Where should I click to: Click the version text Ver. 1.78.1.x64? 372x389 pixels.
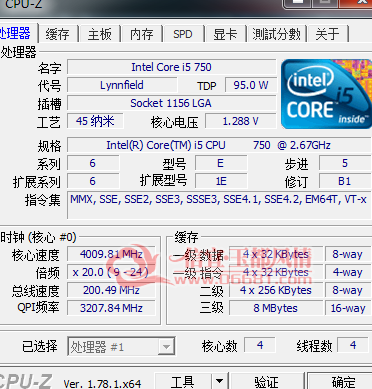point(102,383)
